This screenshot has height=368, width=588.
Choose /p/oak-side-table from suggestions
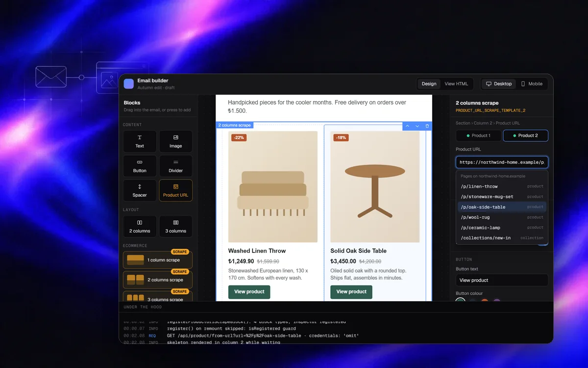coord(502,207)
